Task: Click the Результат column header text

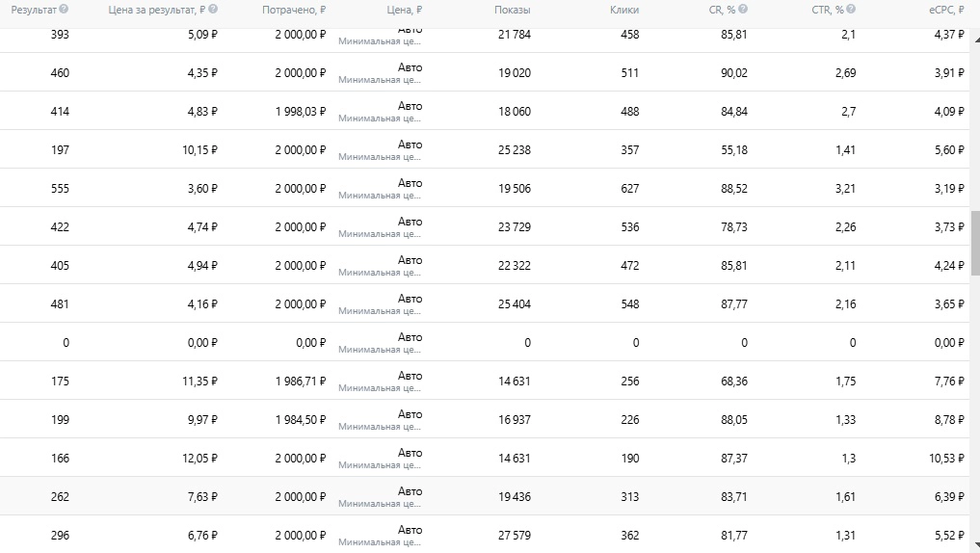Action: point(34,10)
